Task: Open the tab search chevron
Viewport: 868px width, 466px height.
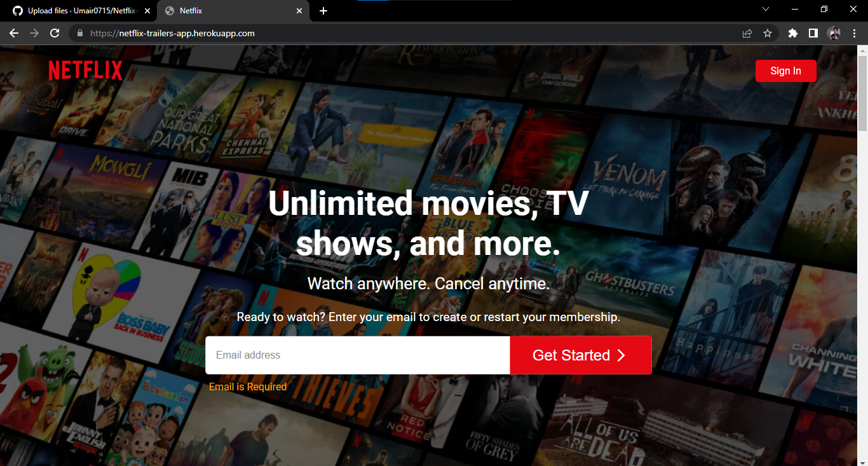Action: click(x=766, y=10)
